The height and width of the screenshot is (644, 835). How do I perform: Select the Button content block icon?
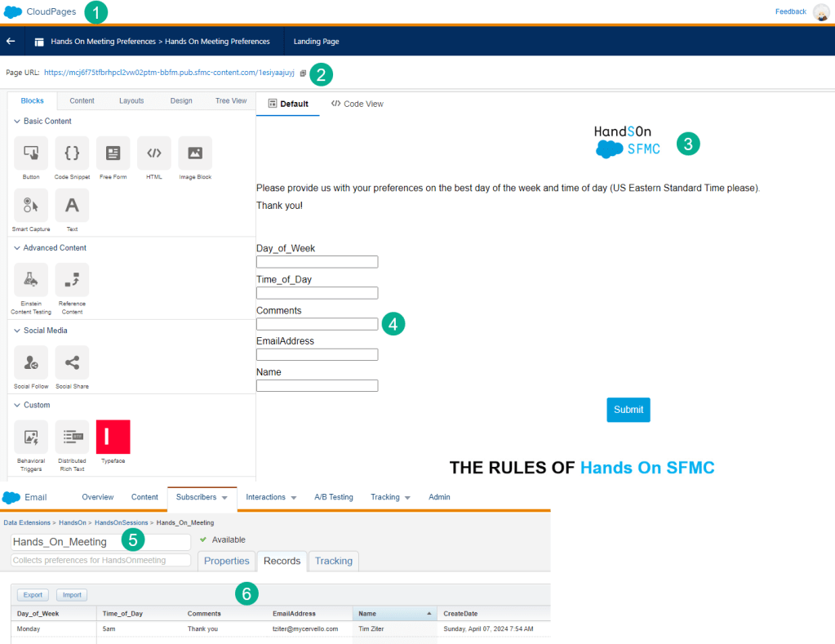[31, 153]
